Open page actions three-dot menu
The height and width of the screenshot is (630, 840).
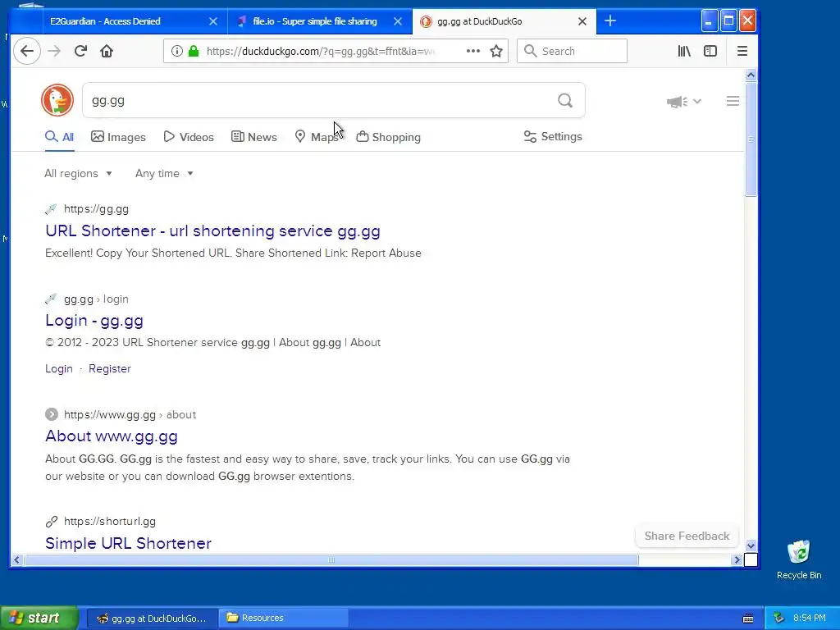(473, 51)
